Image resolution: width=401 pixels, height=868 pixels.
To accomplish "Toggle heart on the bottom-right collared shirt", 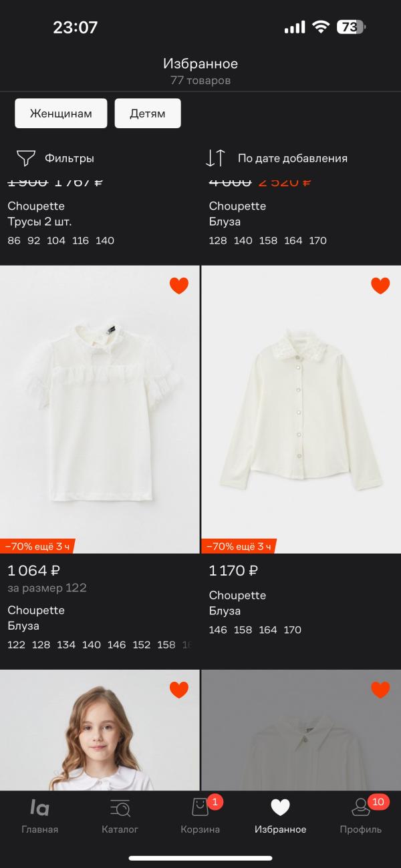I will 380,690.
